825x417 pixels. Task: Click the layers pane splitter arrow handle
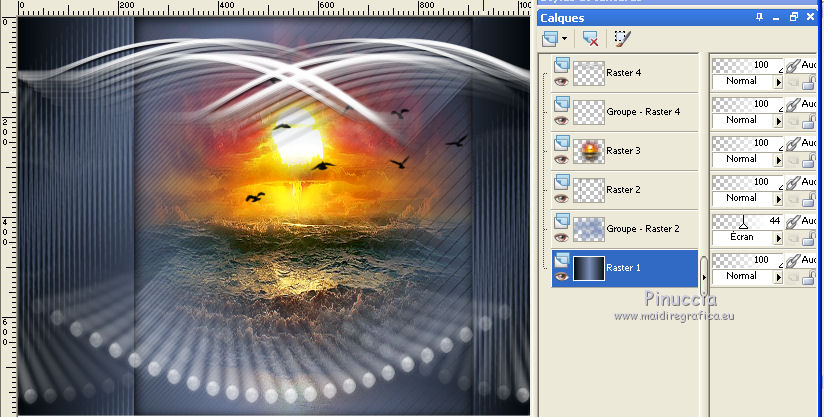(x=704, y=277)
